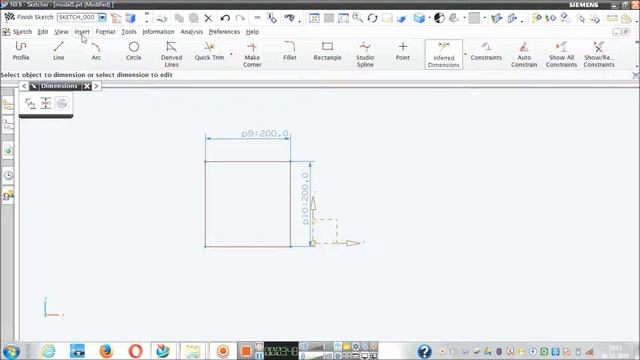Select the Line tool

(x=58, y=51)
